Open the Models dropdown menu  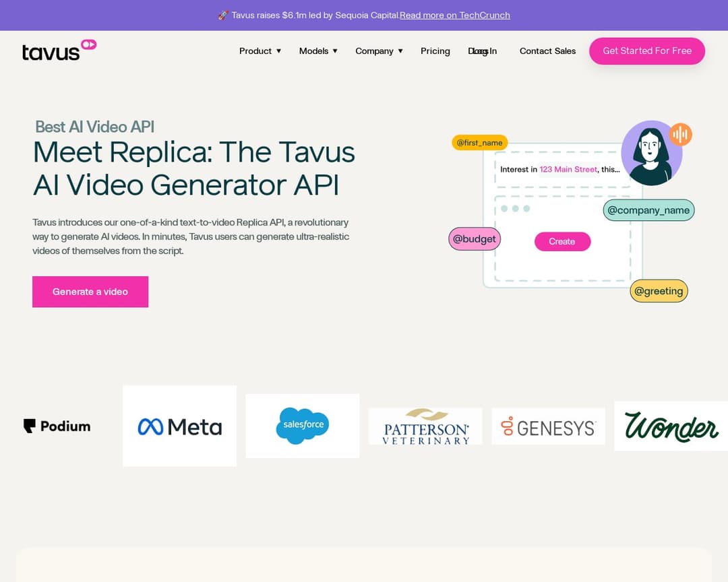click(x=318, y=51)
